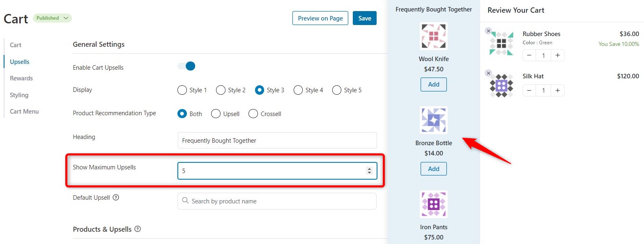Choose Crossell recommendation type
644x244 pixels.
coord(253,114)
